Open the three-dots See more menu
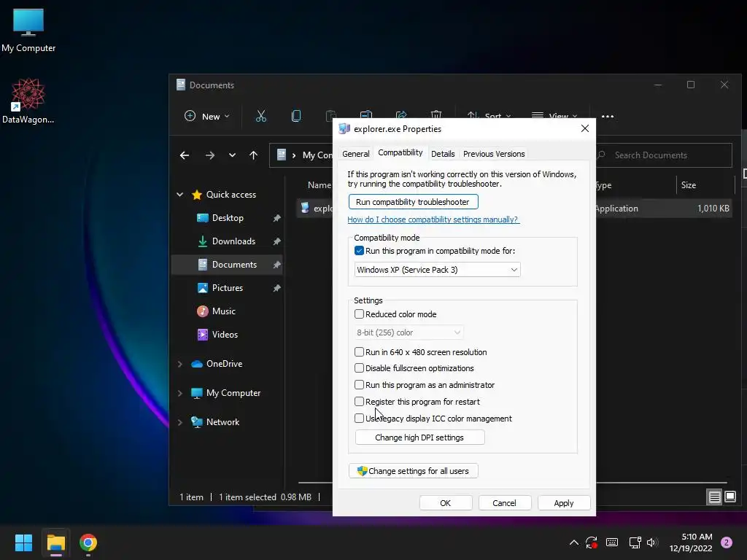The image size is (747, 560). click(x=608, y=116)
